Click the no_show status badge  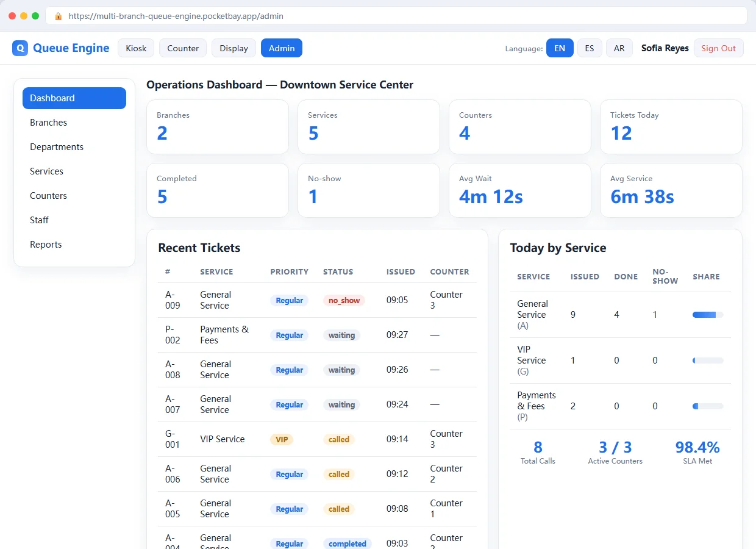344,300
